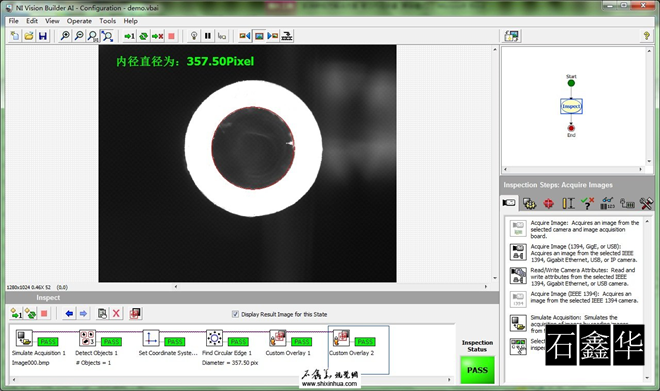Screen dimensions: 660x391
Task: Click the red End node in diagram
Action: coord(571,128)
